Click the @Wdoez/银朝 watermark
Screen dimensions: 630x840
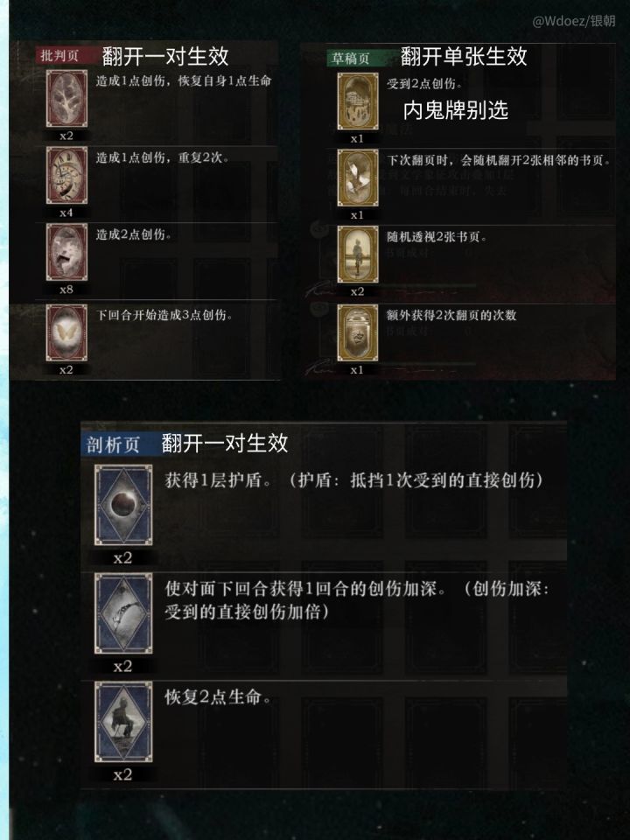[574, 21]
